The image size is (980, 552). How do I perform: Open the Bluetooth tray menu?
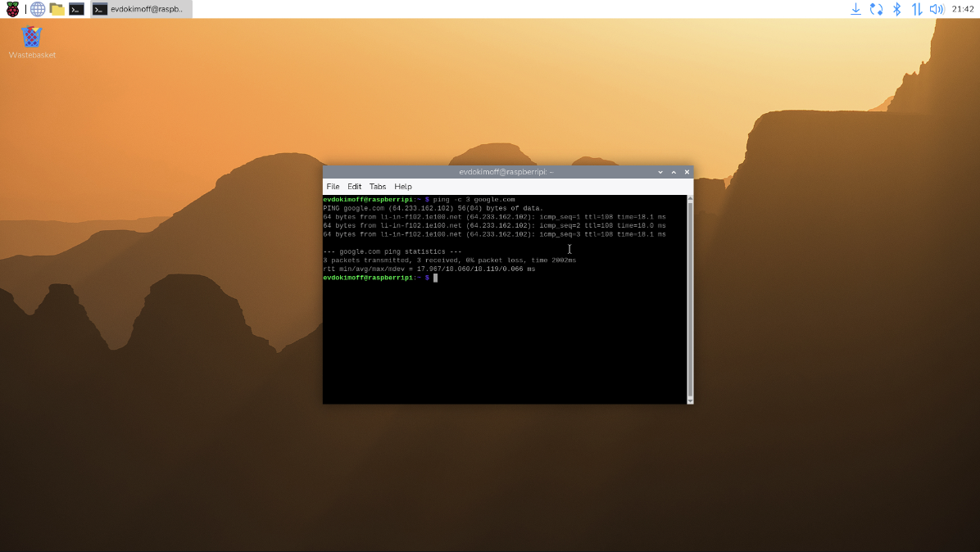[896, 9]
